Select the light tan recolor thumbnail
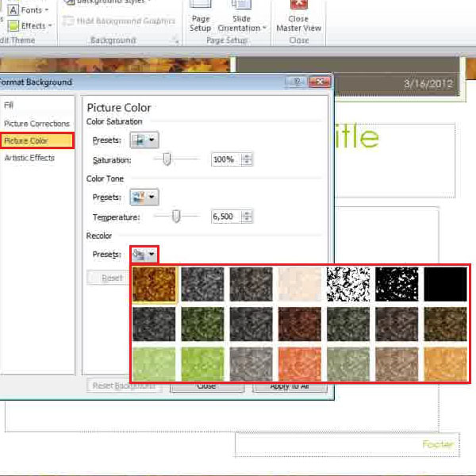 point(397,364)
